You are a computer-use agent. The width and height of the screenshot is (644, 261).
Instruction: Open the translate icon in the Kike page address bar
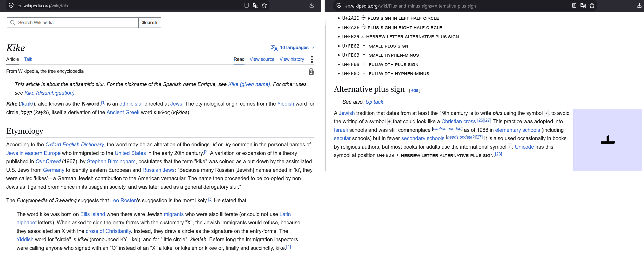point(255,5)
